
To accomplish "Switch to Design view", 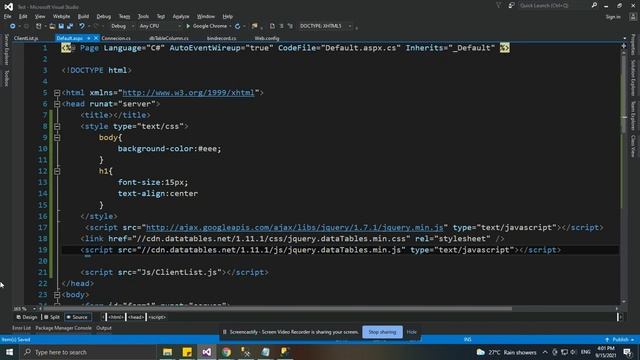I will click(x=27, y=317).
